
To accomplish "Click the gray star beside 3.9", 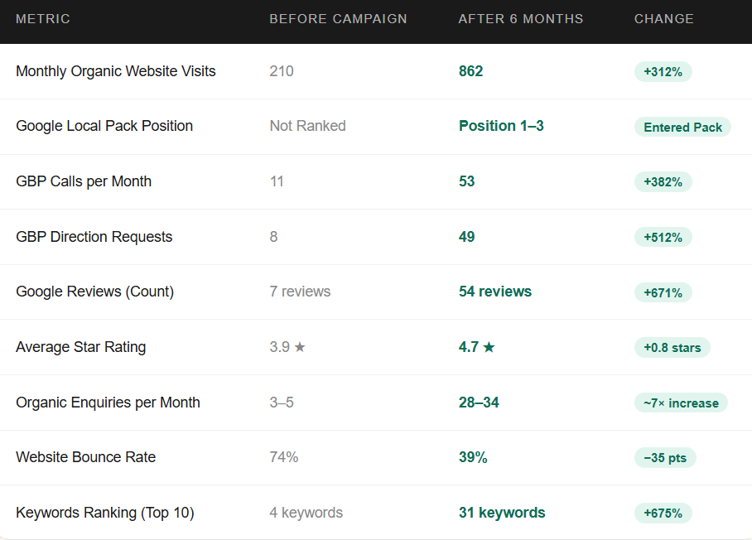I will [x=300, y=347].
